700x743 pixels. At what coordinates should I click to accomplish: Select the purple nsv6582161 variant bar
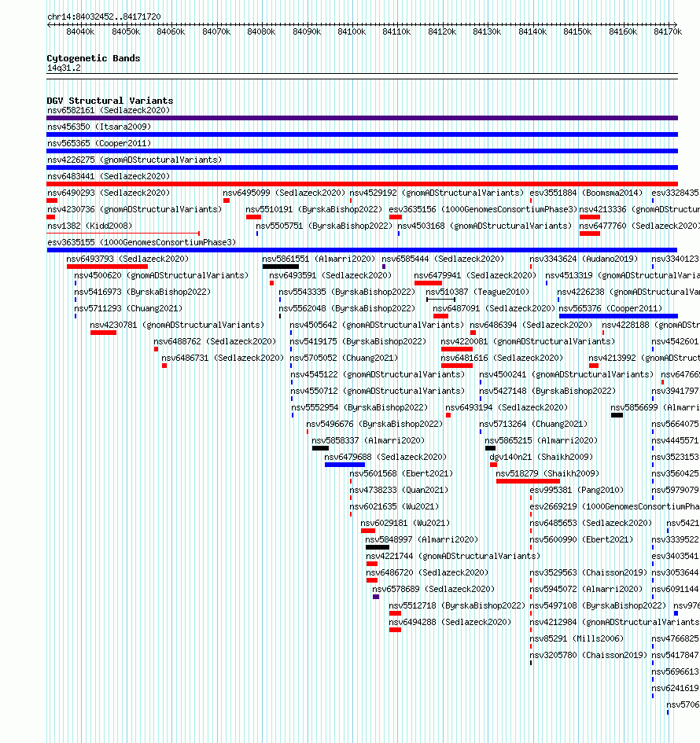coord(362,118)
